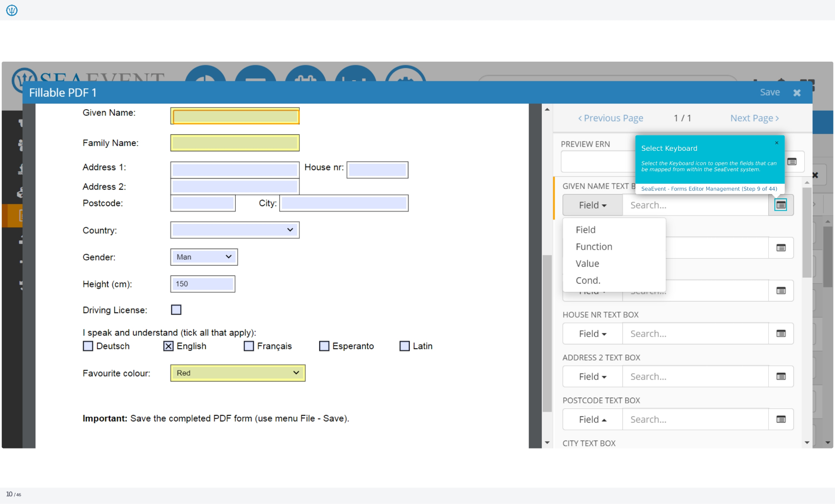Go to Previous Page
The image size is (835, 504).
point(610,118)
